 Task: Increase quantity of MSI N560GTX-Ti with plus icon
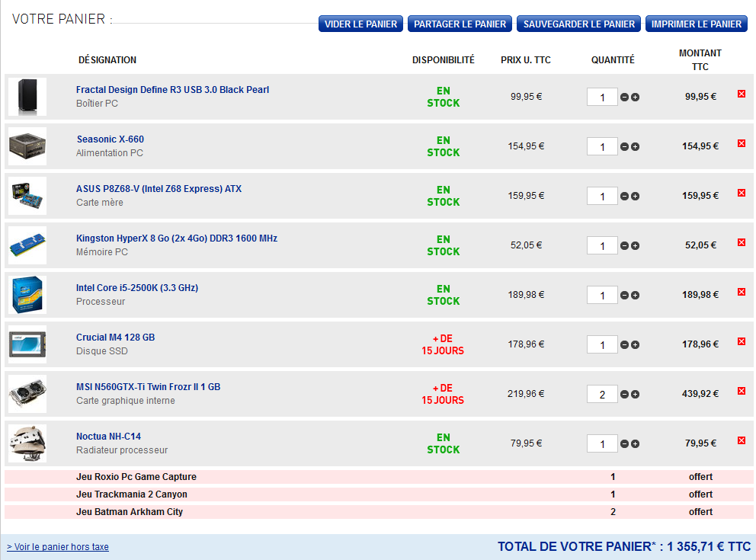(x=635, y=395)
